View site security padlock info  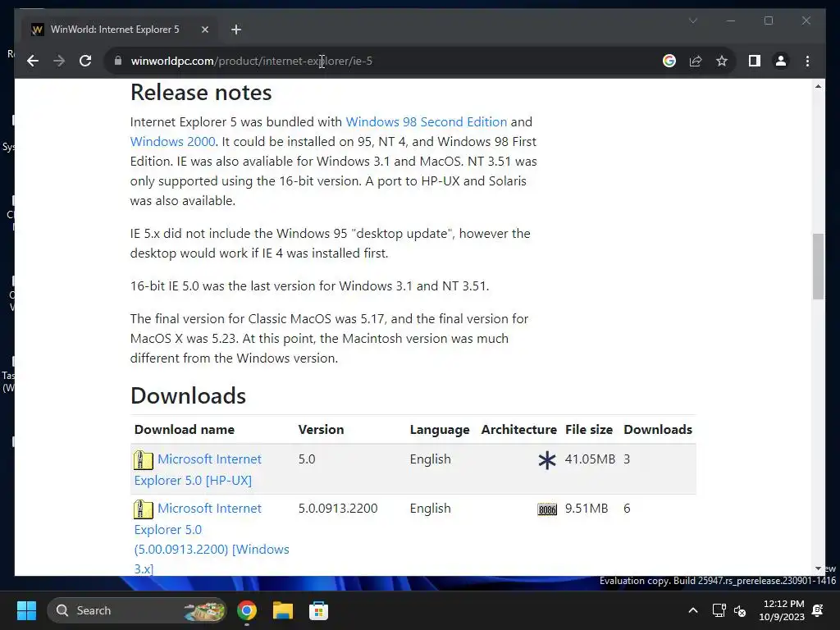(118, 61)
